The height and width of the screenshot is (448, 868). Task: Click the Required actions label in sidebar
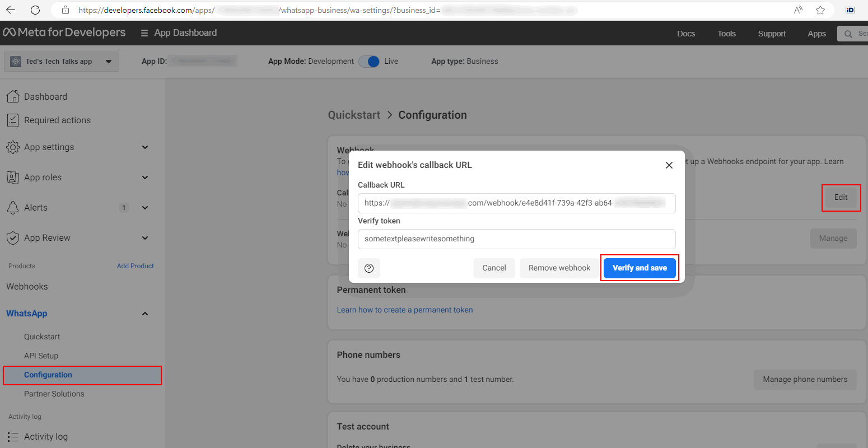(x=57, y=120)
